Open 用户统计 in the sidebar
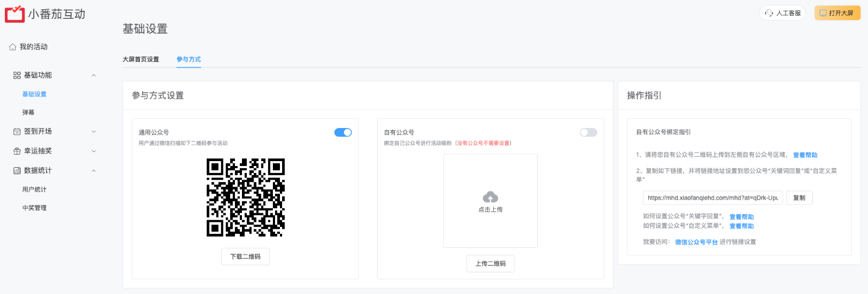 pos(34,190)
